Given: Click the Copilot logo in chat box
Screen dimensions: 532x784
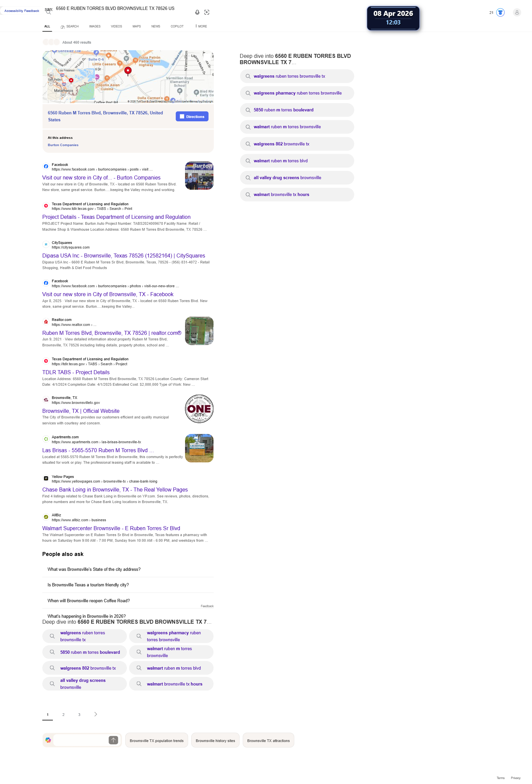Looking at the screenshot, I should coord(48,740).
